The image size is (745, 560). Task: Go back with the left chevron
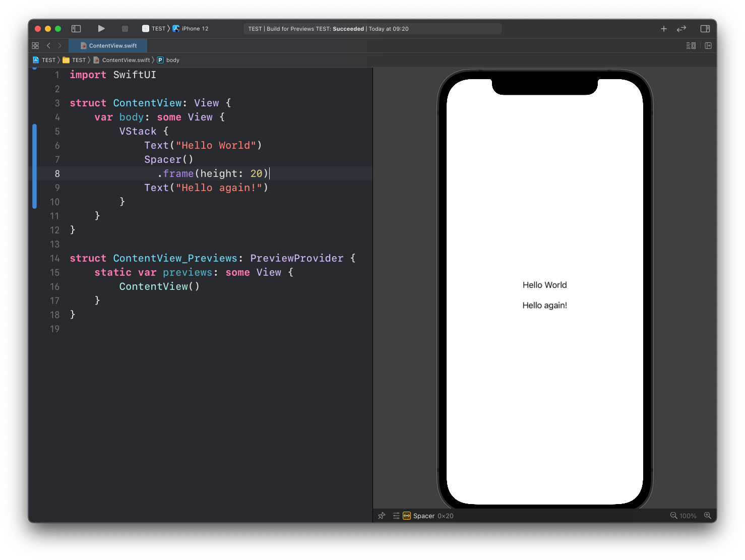click(x=48, y=45)
